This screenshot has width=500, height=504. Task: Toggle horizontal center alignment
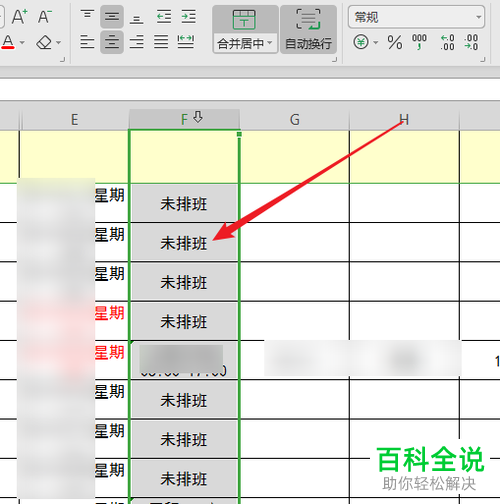(112, 42)
